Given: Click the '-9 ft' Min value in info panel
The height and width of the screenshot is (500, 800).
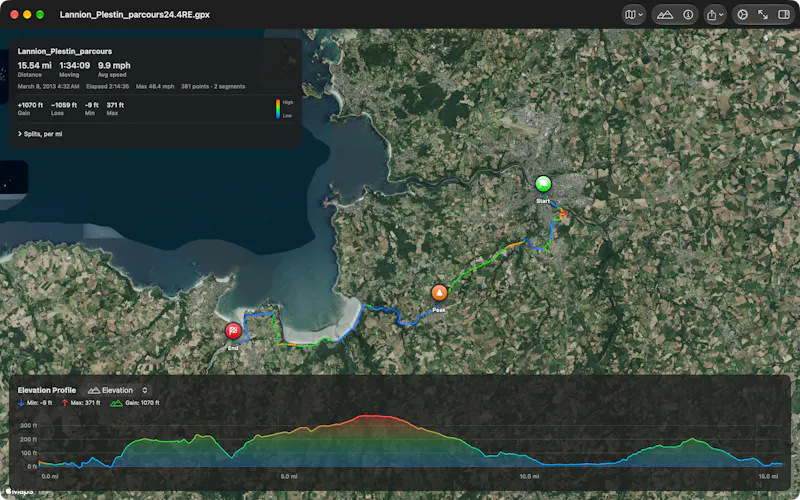Looking at the screenshot, I should 92,105.
